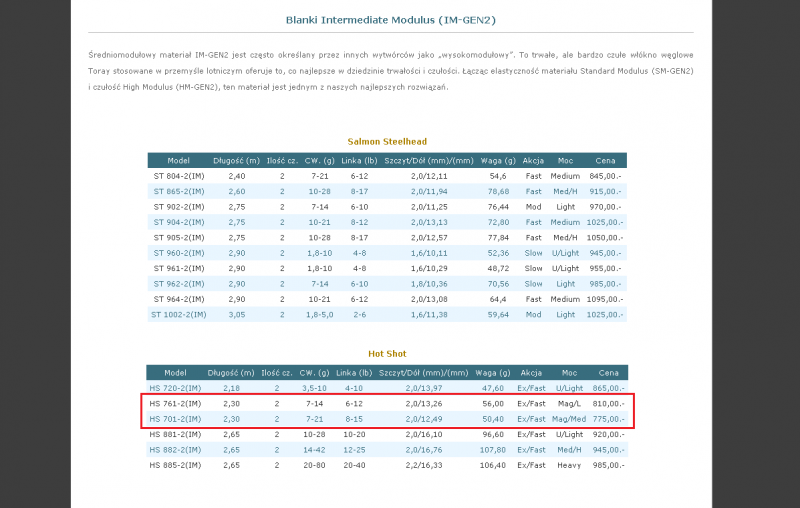Image resolution: width=800 pixels, height=508 pixels.
Task: Click the HS 761-2(IM) model name
Action: point(174,403)
